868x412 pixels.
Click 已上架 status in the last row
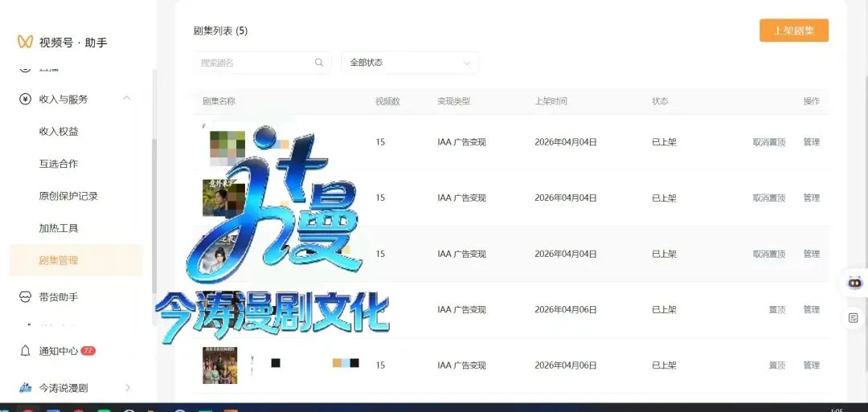tap(665, 365)
